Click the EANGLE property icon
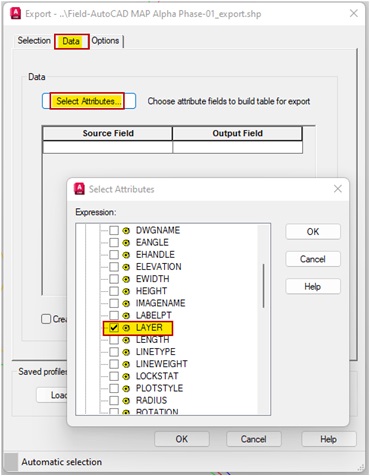This screenshot has height=476, width=370. pyautogui.click(x=126, y=243)
